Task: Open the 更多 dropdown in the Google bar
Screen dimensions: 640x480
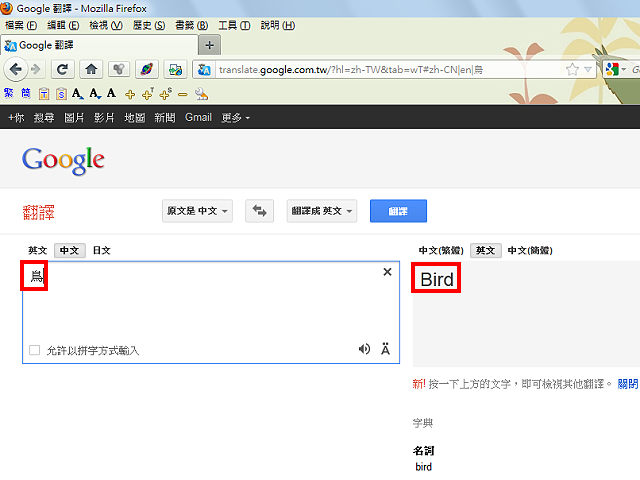Action: click(x=236, y=118)
